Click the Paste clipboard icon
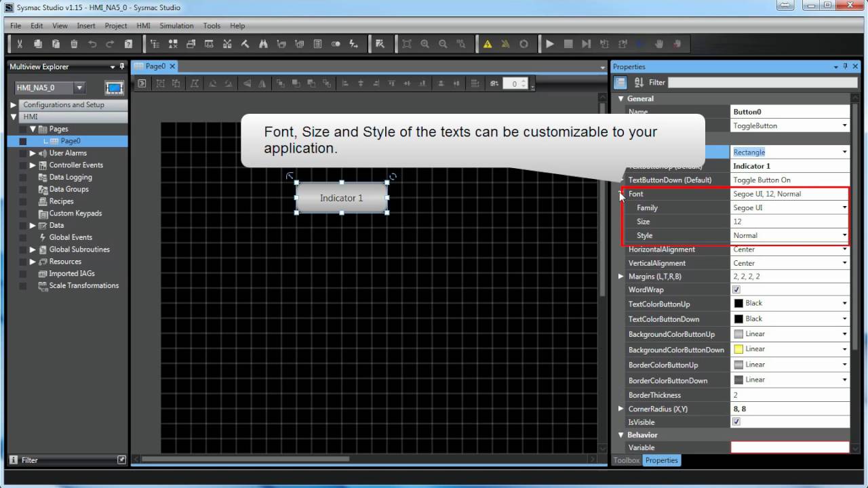Viewport: 868px width, 488px height. [56, 44]
